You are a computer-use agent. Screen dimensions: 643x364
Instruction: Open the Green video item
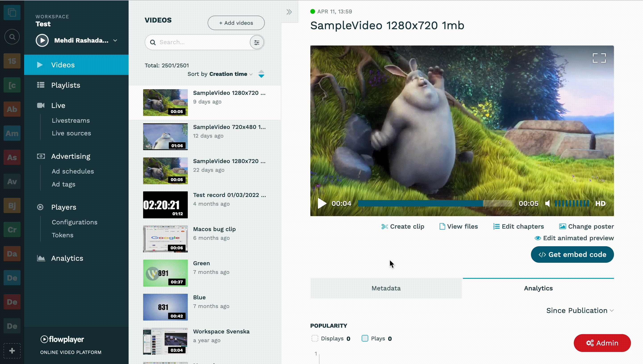205,273
